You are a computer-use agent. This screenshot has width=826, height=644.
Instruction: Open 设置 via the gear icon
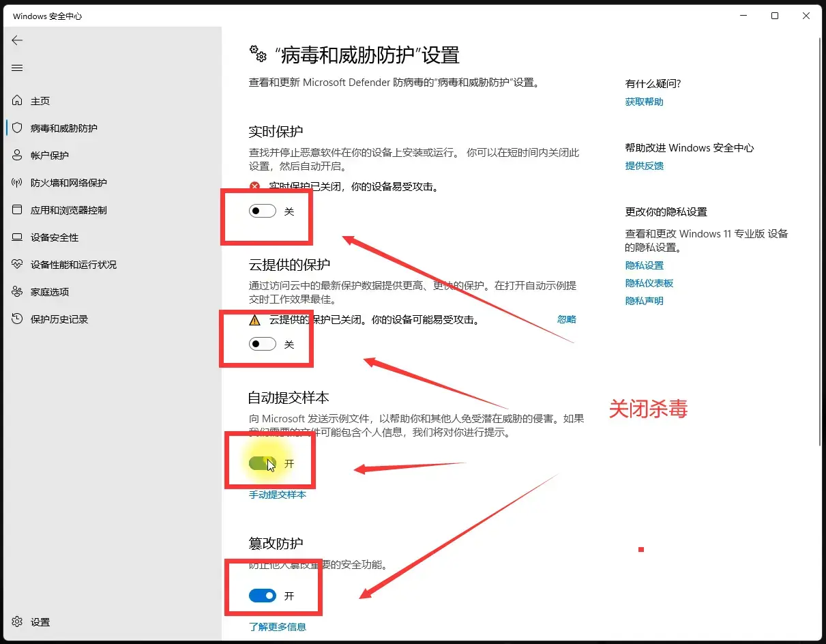pos(31,621)
